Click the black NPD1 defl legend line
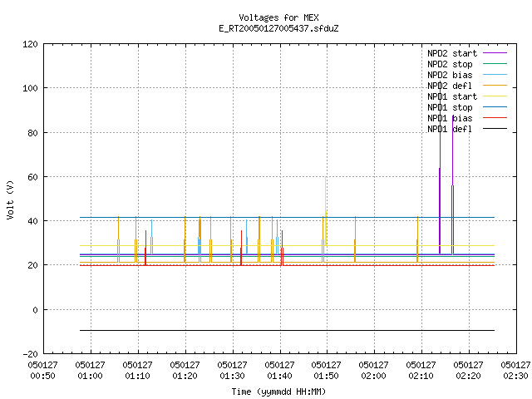Image resolution: width=532 pixels, height=399 pixels. click(495, 129)
